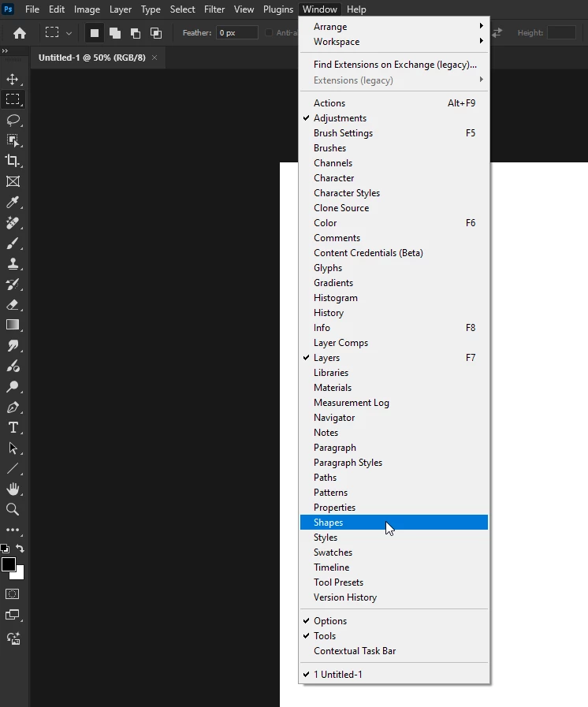Select the Frame tool
Viewport: 588px width, 707px height.
coord(13,182)
